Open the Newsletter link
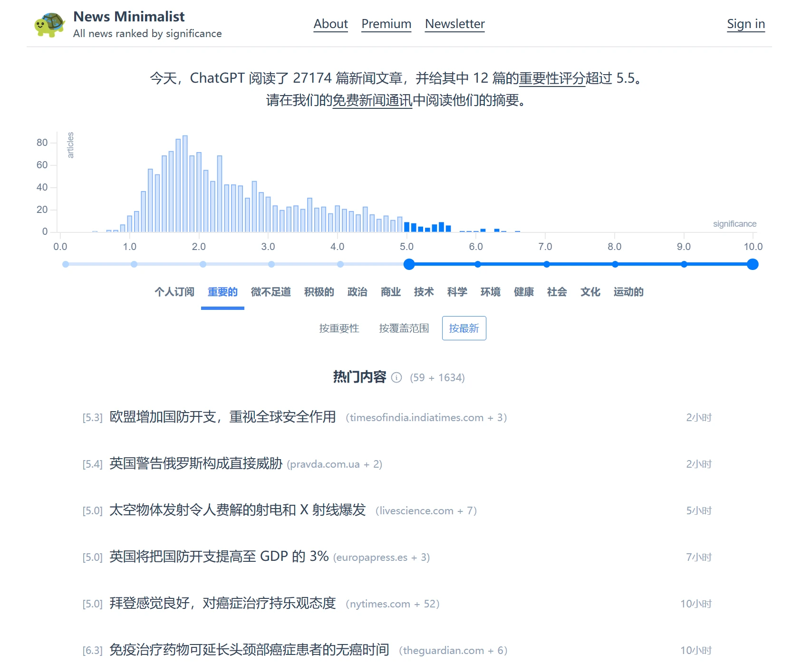 455,24
